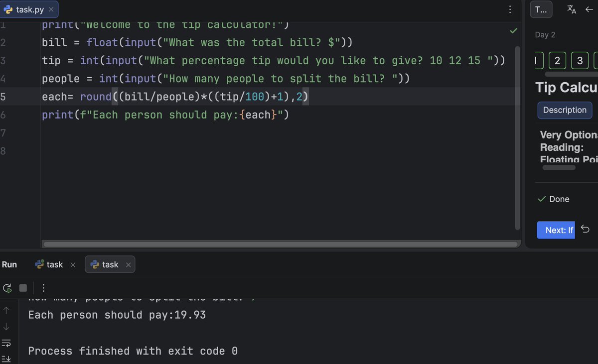Image resolution: width=598 pixels, height=364 pixels.
Task: Click the print(f"Each person should pay code line
Action: point(165,115)
